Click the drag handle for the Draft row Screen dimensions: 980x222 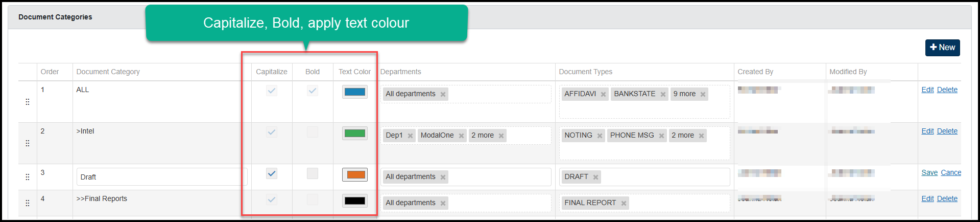[27, 177]
